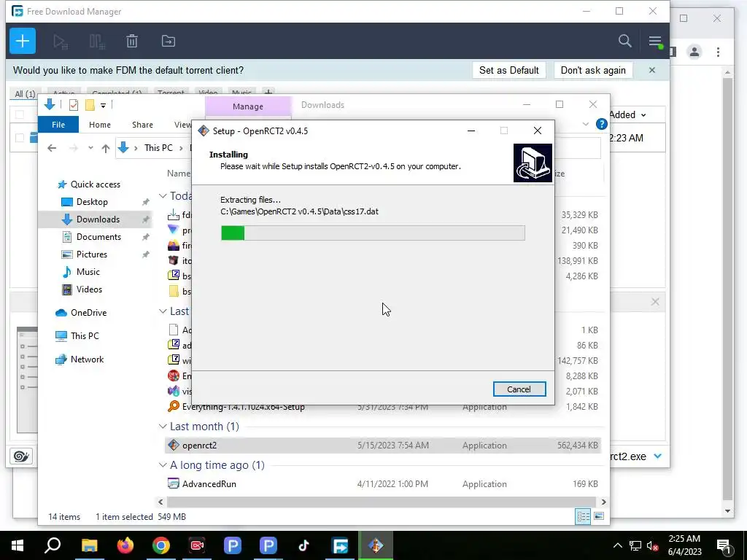Open the Windows Start menu

click(18, 545)
